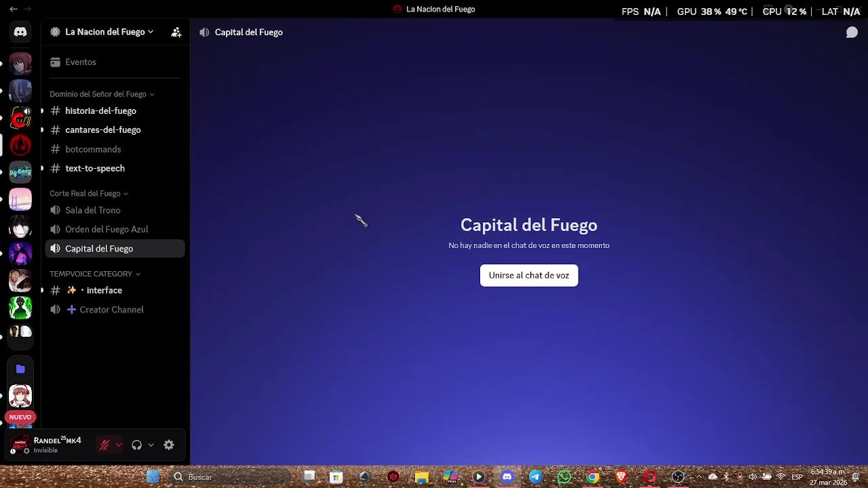The width and height of the screenshot is (868, 488).
Task: Open OBS Studio from the taskbar
Action: coord(678,477)
